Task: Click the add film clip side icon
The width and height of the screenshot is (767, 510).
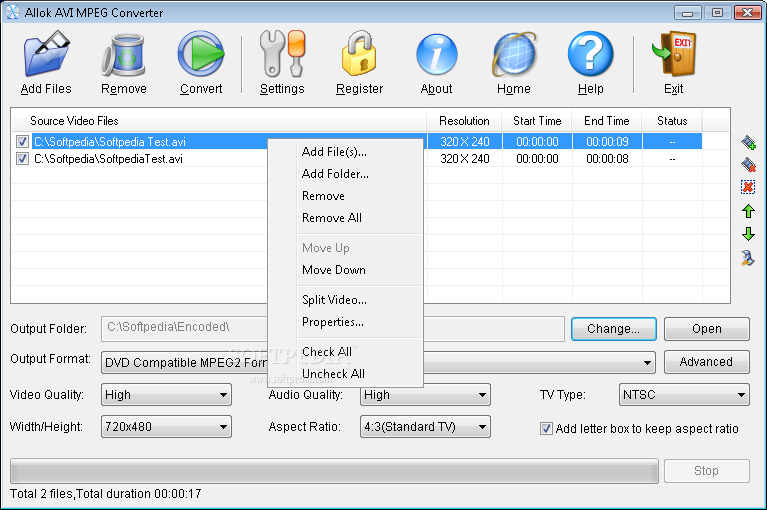Action: pyautogui.click(x=748, y=142)
